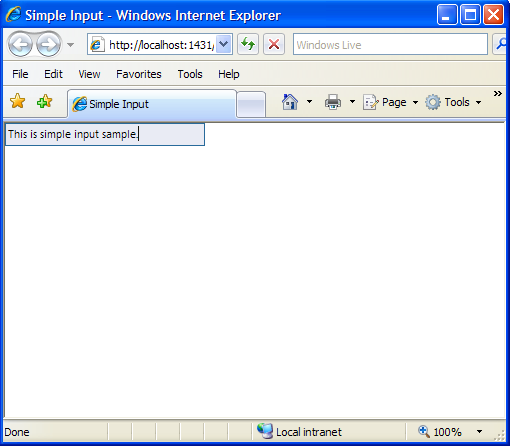Click the Windows Live search box
510x446 pixels.
(390, 44)
